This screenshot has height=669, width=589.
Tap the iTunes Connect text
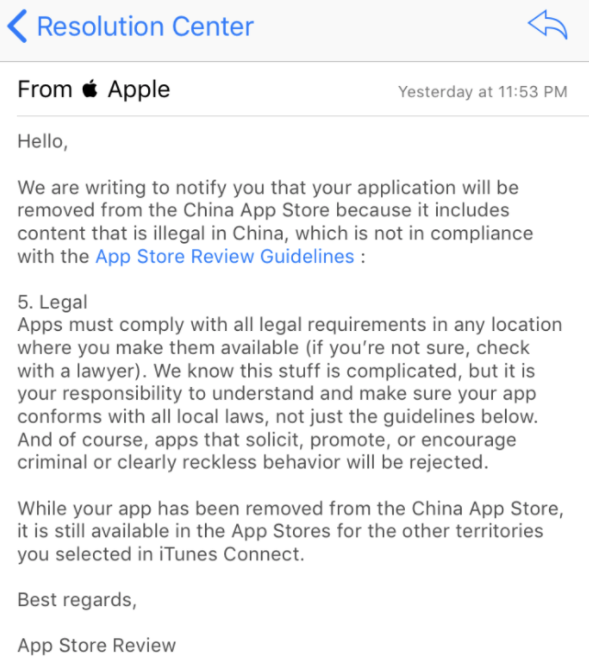coord(231,554)
